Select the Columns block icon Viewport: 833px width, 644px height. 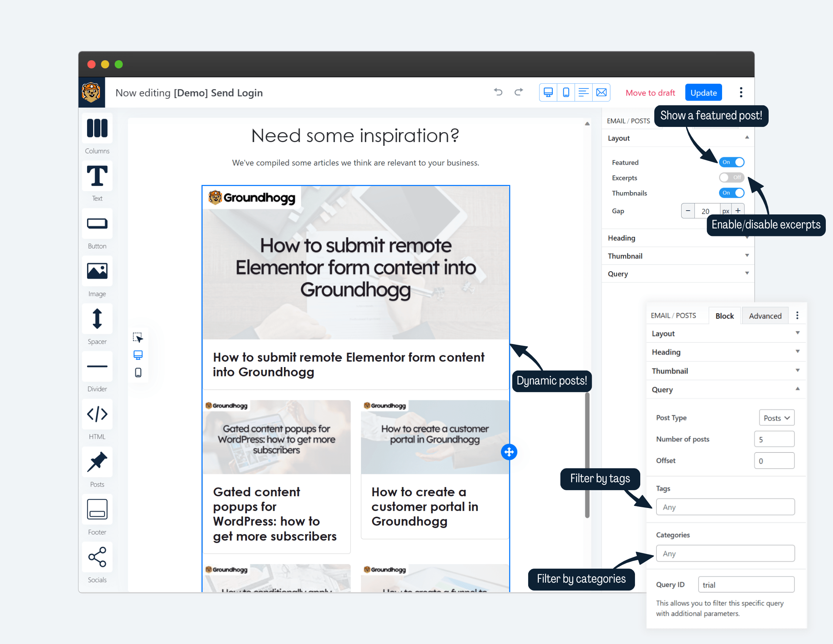pos(97,128)
